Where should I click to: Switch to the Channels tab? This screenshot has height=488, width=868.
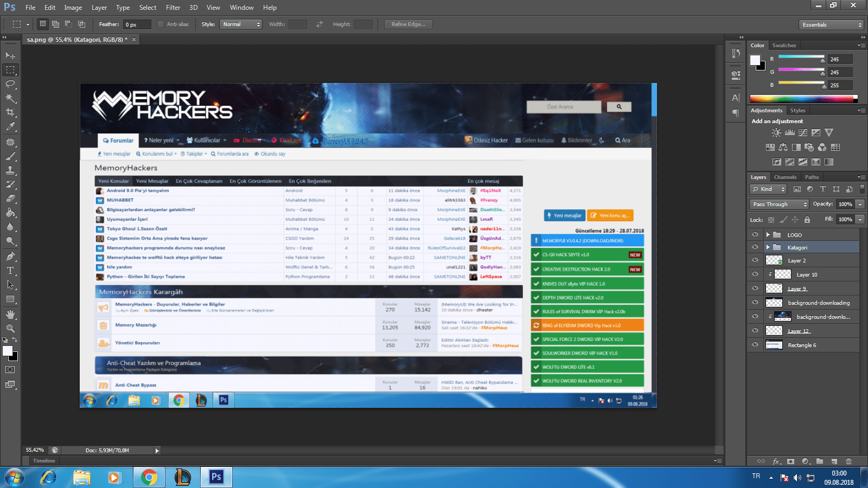coord(785,177)
